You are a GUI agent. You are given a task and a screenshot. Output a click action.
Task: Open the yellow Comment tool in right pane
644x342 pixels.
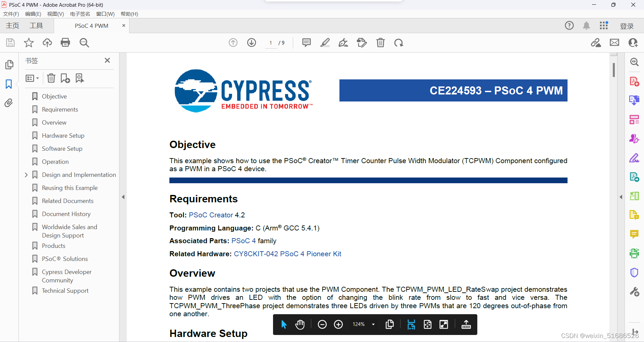pyautogui.click(x=634, y=234)
